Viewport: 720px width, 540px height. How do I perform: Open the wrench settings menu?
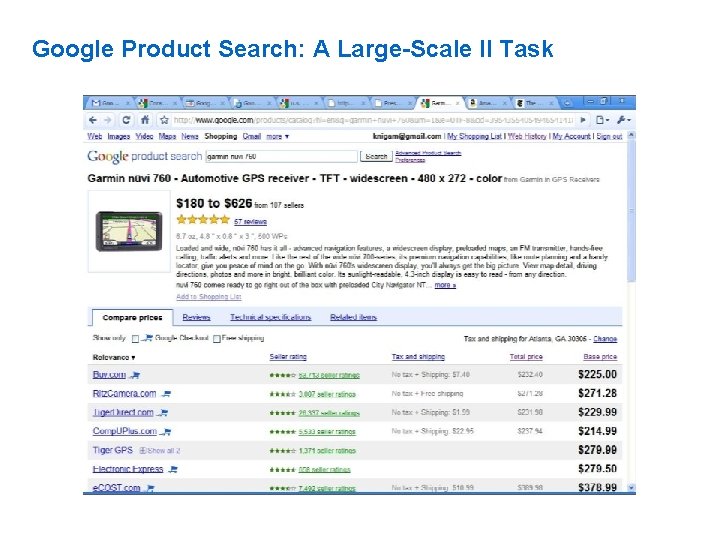[624, 120]
